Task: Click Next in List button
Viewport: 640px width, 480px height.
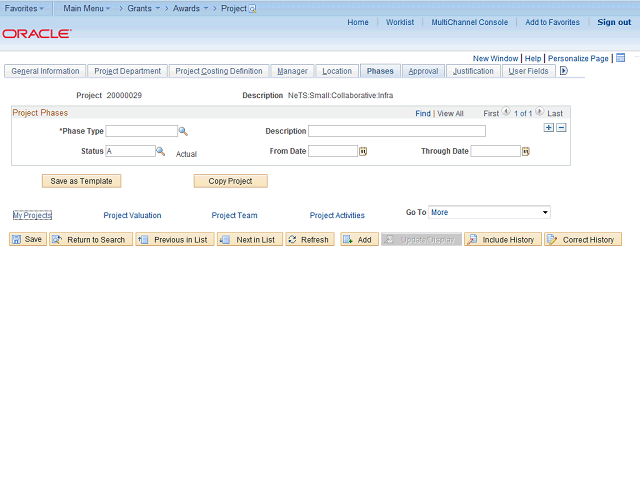Action: coord(250,239)
